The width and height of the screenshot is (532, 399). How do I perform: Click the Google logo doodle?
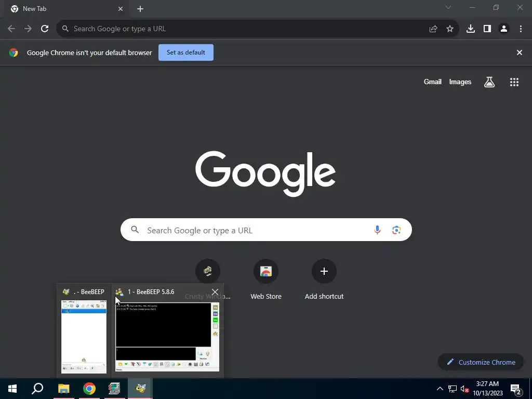click(265, 174)
